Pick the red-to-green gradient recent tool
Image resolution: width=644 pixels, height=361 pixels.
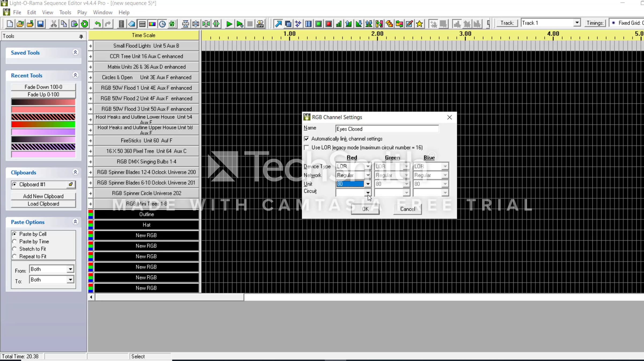click(43, 125)
